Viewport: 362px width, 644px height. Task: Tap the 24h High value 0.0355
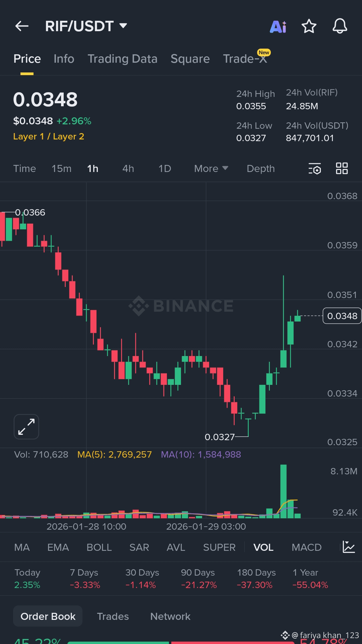pyautogui.click(x=251, y=106)
